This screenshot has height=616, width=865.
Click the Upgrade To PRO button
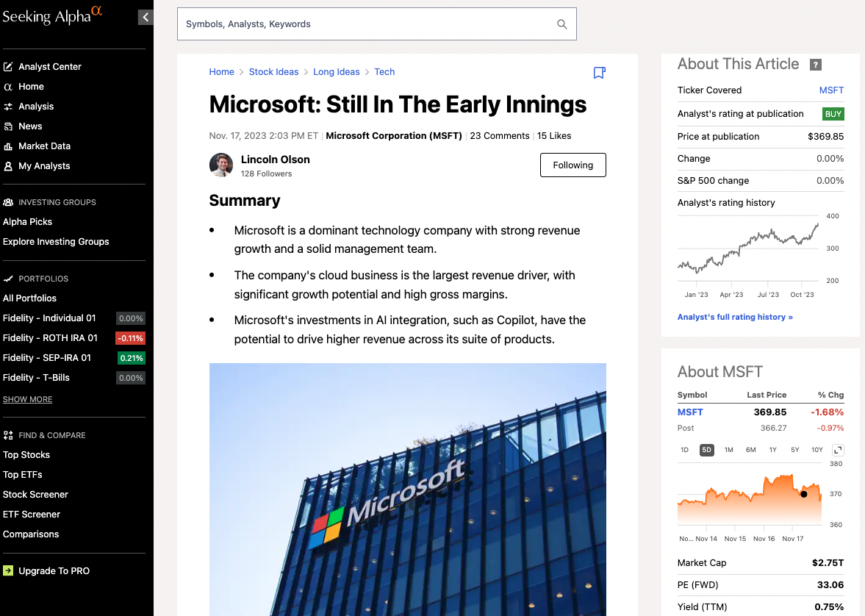(x=54, y=571)
